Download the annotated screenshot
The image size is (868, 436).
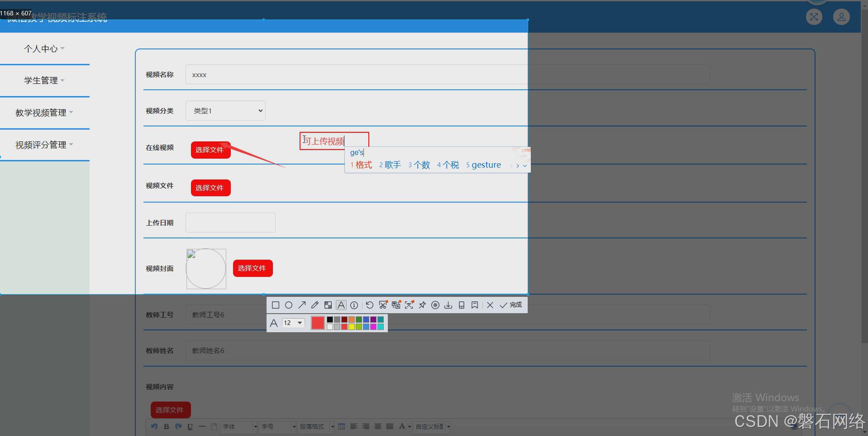tap(448, 305)
